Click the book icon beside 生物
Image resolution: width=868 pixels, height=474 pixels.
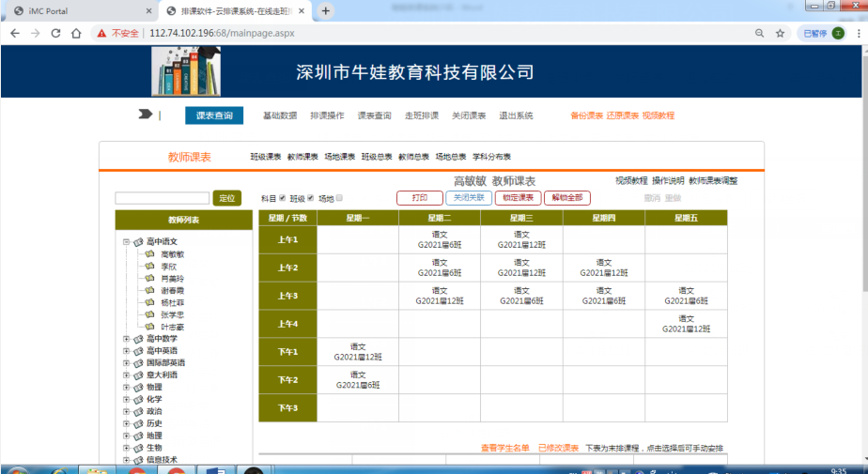138,448
